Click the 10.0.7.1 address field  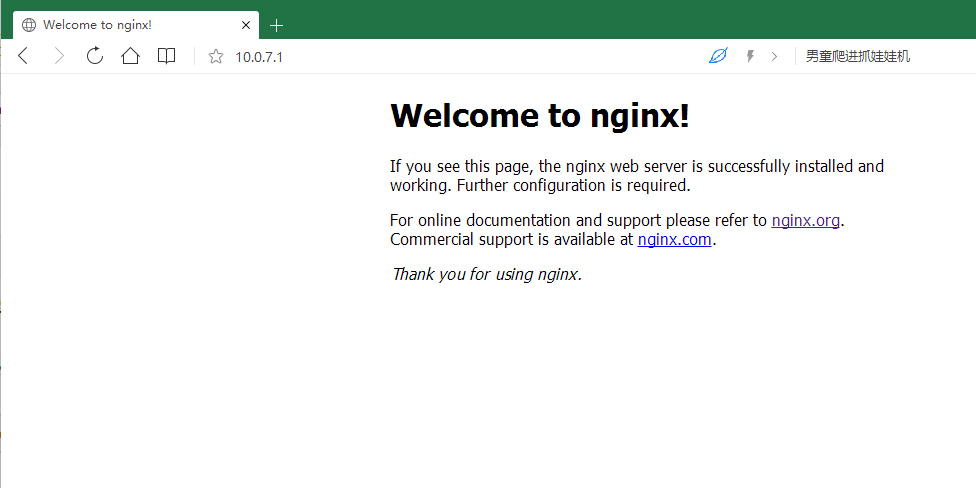[x=259, y=57]
